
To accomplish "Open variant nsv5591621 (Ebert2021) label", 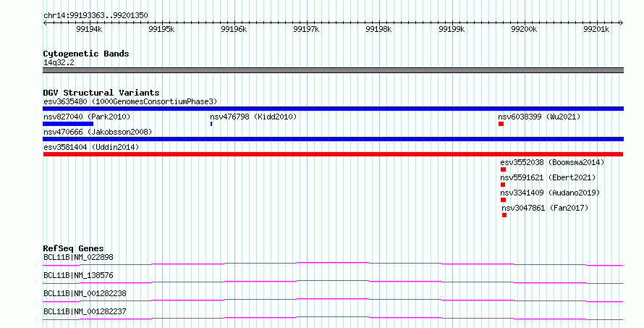I will pyautogui.click(x=548, y=177).
